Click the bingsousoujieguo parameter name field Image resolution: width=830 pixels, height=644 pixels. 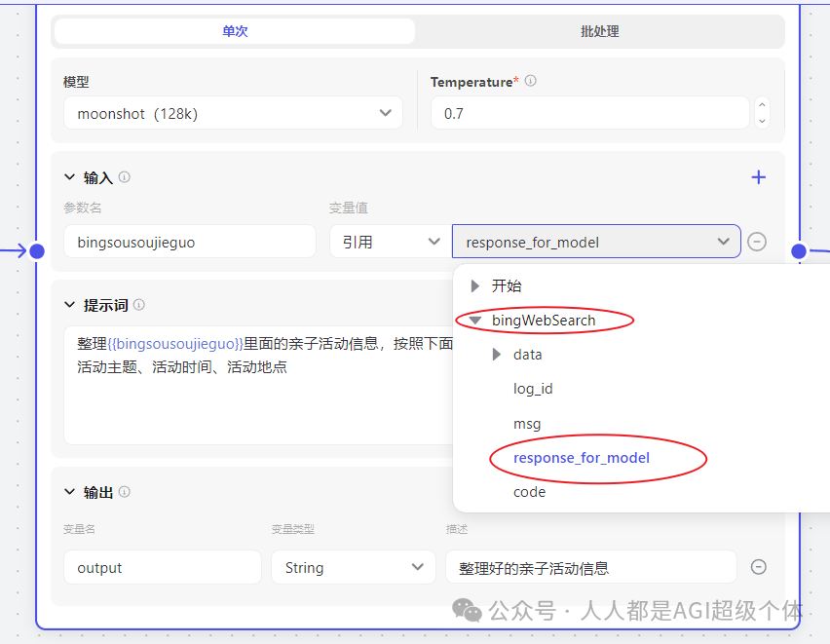click(x=190, y=242)
